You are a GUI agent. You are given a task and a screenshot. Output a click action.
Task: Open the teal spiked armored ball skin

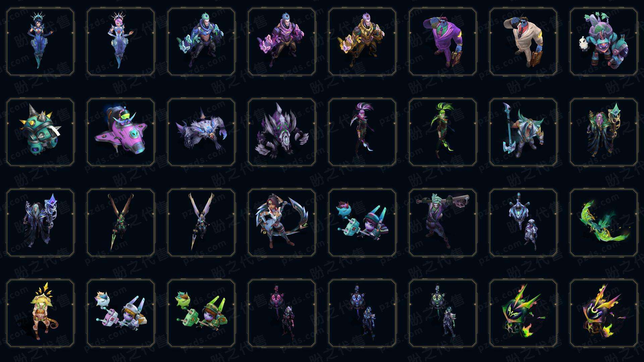tap(40, 132)
